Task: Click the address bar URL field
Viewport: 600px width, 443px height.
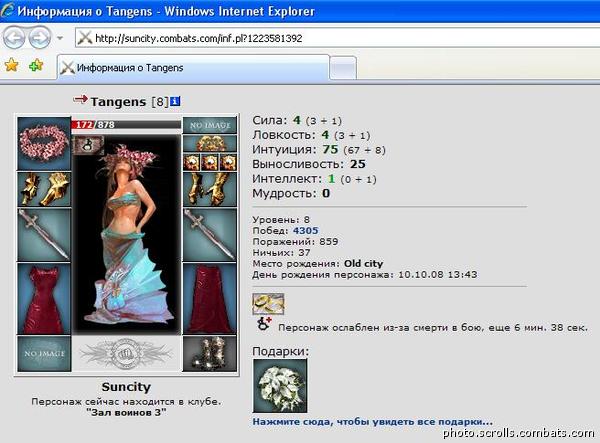Action: [x=337, y=38]
